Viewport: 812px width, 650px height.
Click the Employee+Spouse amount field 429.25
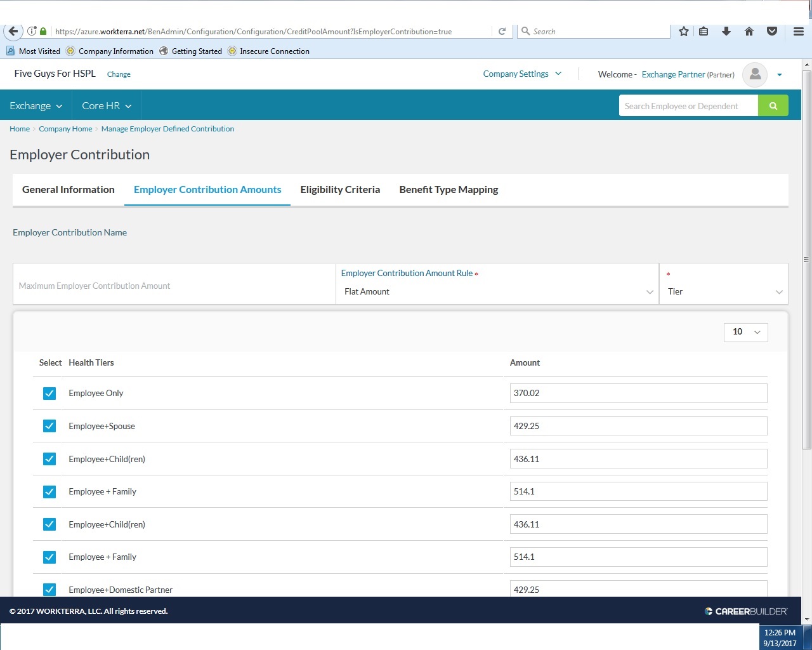[x=638, y=426]
